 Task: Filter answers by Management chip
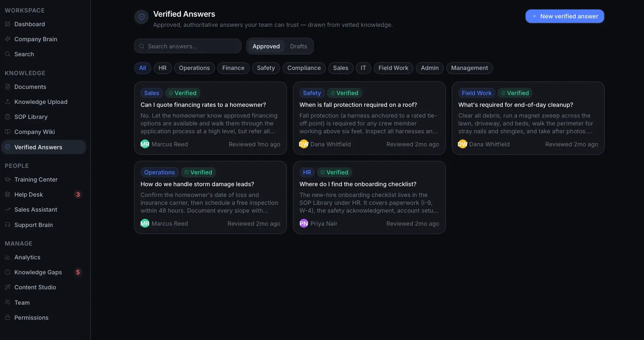(x=469, y=68)
